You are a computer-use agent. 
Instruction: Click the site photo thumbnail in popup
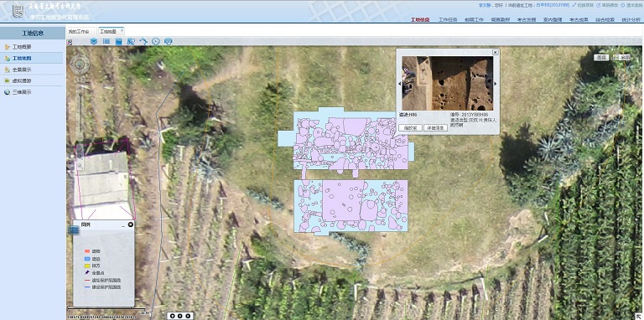pyautogui.click(x=447, y=84)
